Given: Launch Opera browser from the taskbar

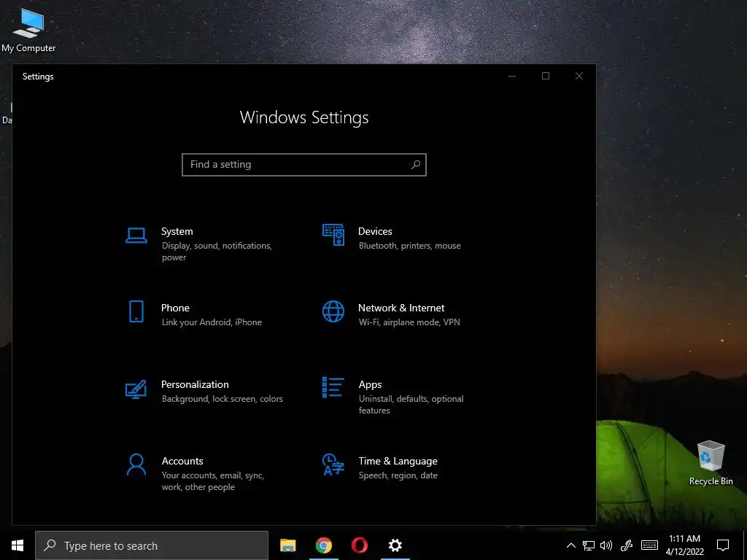Looking at the screenshot, I should (359, 545).
